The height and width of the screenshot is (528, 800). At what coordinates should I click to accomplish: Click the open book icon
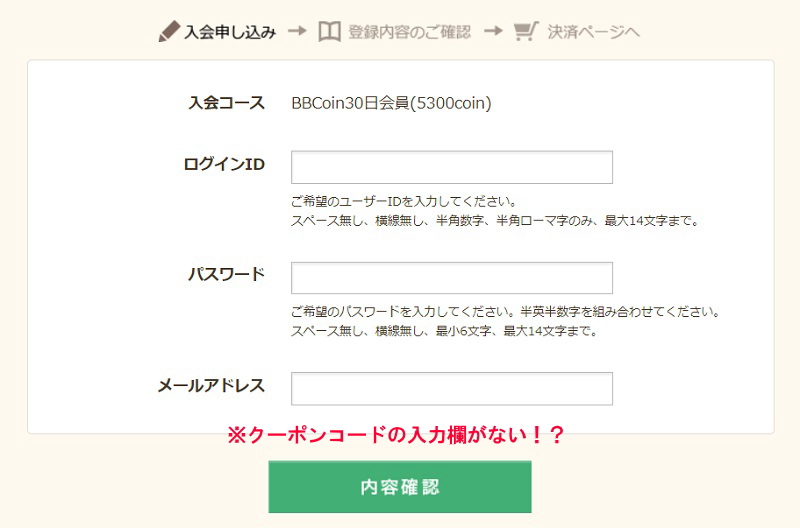tap(329, 31)
